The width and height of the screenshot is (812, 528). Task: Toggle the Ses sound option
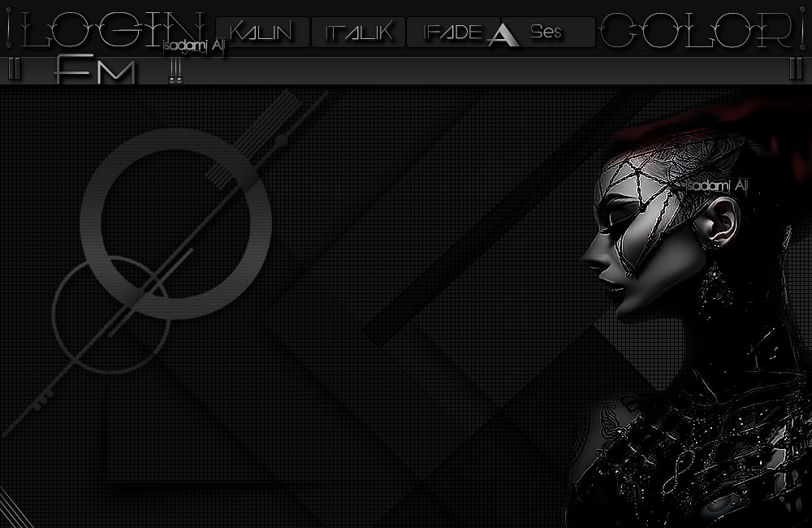point(548,32)
